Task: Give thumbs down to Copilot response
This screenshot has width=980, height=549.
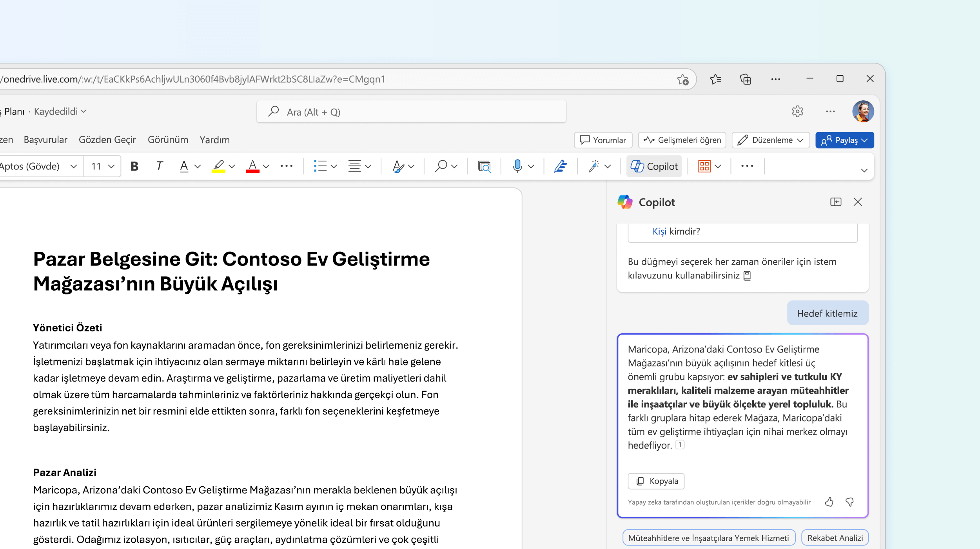Action: point(849,502)
